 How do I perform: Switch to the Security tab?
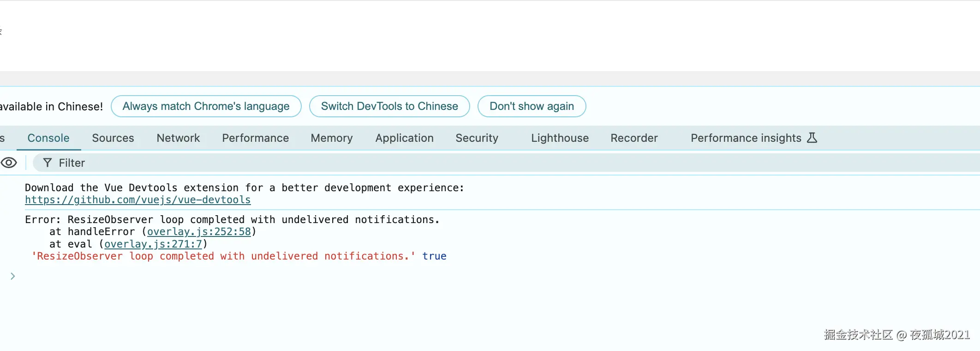click(477, 138)
